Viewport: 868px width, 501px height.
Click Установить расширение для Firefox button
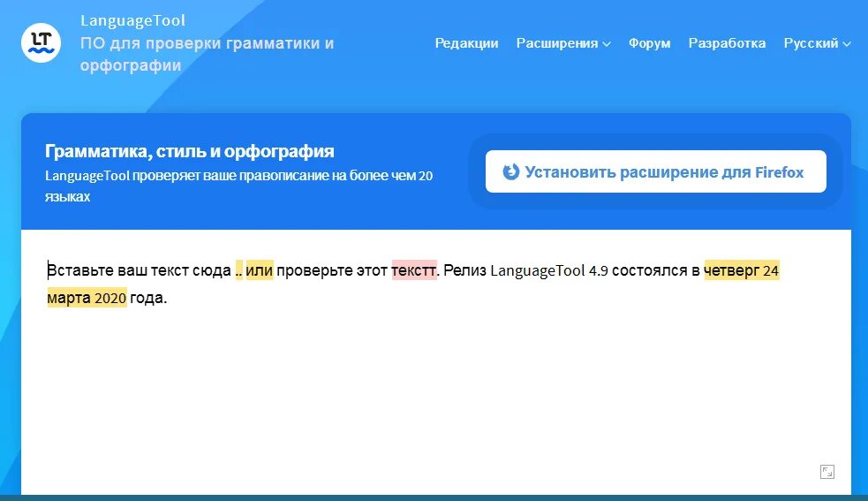coord(655,171)
